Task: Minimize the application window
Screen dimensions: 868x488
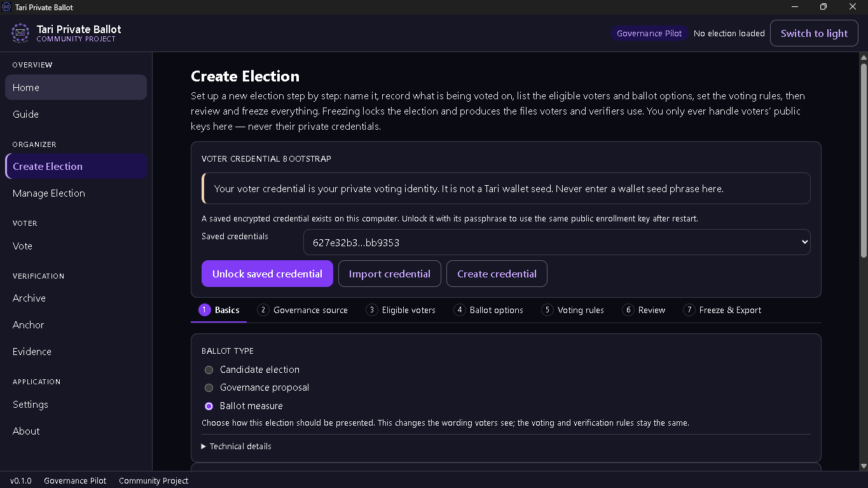Action: [x=794, y=7]
